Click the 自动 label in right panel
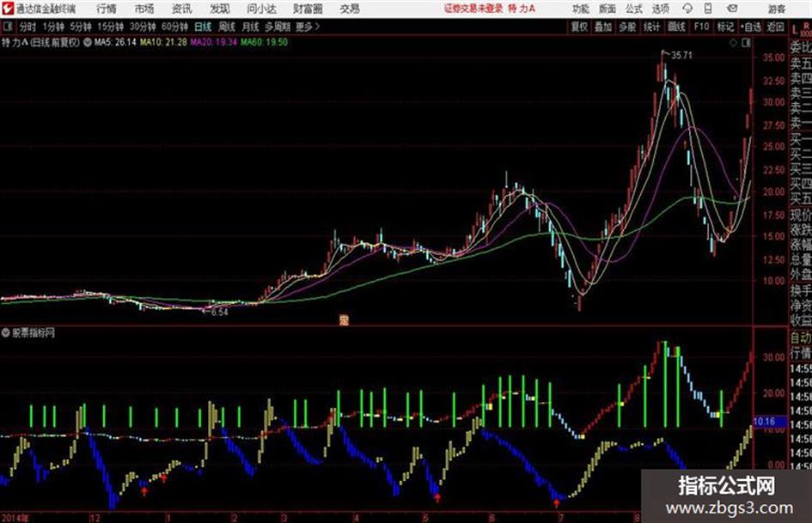This screenshot has width=812, height=523. 801,338
